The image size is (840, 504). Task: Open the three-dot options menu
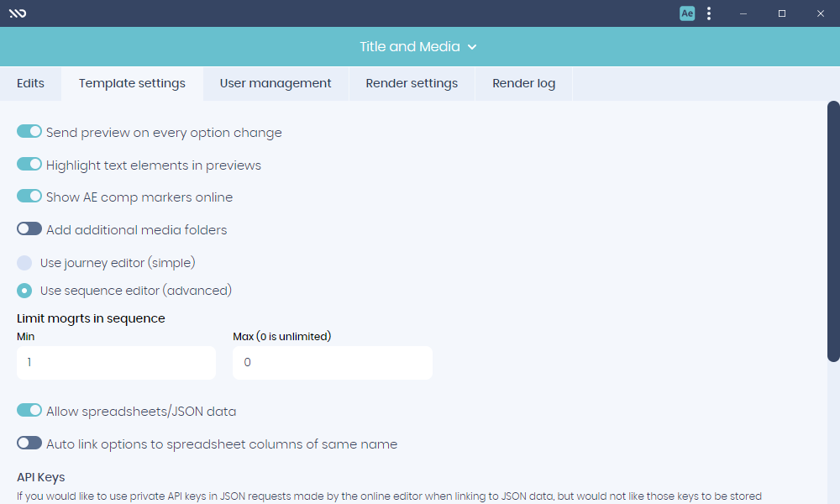coord(710,13)
